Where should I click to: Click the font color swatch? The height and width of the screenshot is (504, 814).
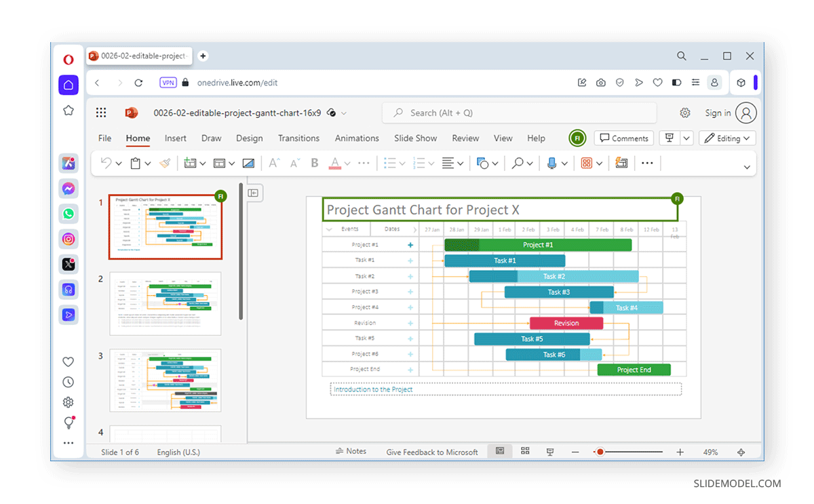click(x=334, y=163)
